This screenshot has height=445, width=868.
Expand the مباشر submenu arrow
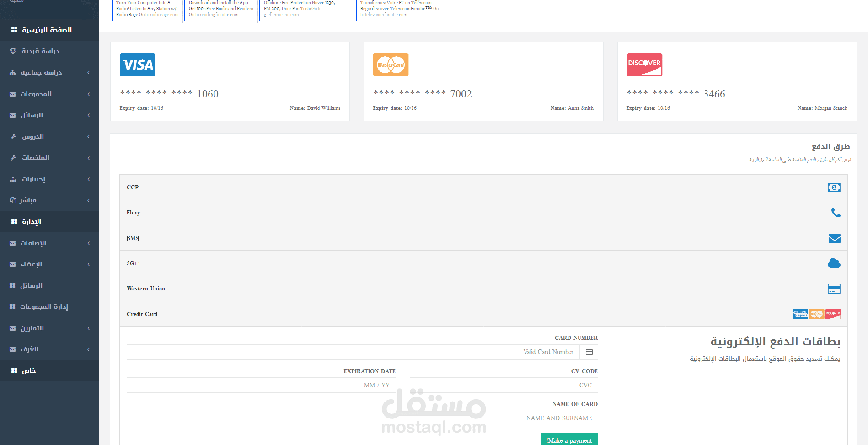(88, 200)
